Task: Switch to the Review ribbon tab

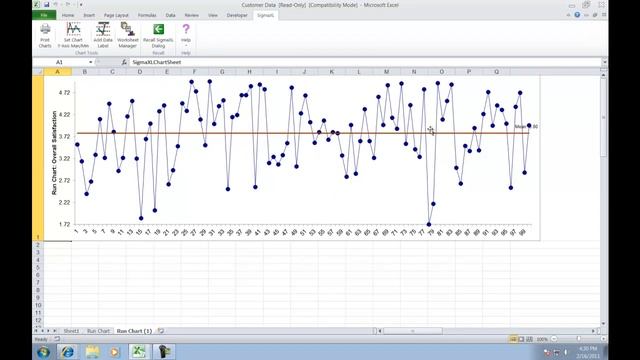Action: [x=191, y=15]
